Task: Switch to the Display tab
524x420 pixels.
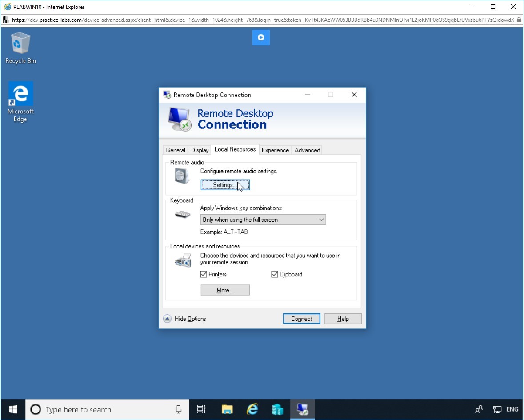Action: [x=200, y=150]
